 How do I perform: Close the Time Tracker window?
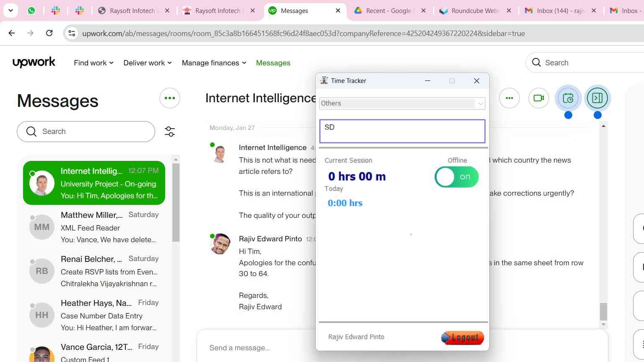coord(477,81)
